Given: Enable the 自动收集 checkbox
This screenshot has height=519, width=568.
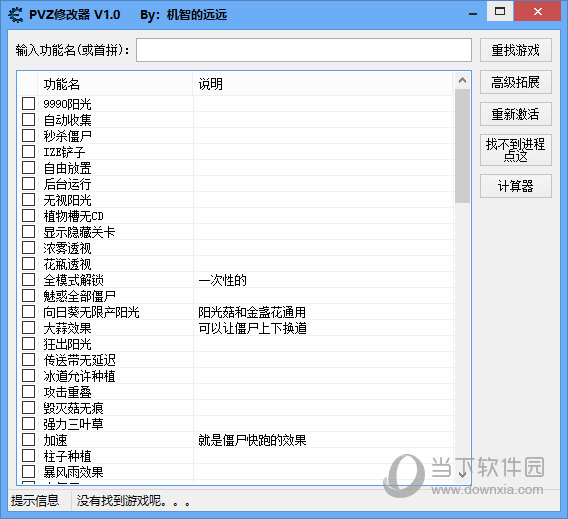Looking at the screenshot, I should pos(28,120).
